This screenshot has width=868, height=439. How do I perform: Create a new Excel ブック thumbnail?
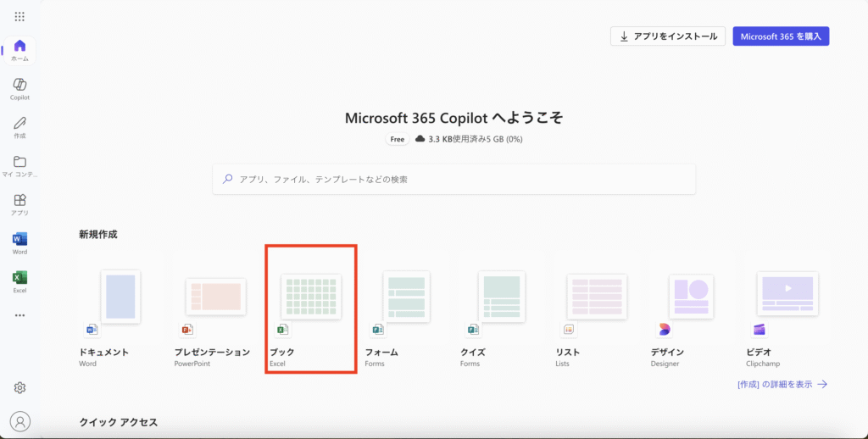[311, 297]
